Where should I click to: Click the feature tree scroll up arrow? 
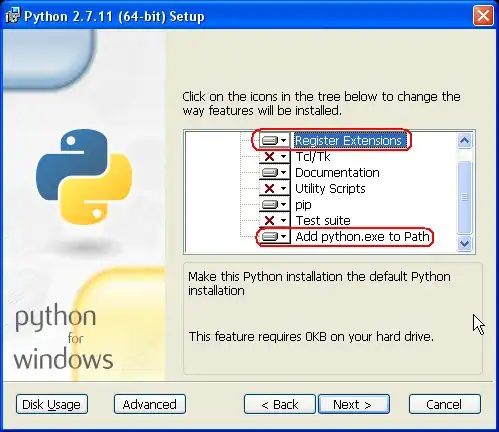pos(464,141)
